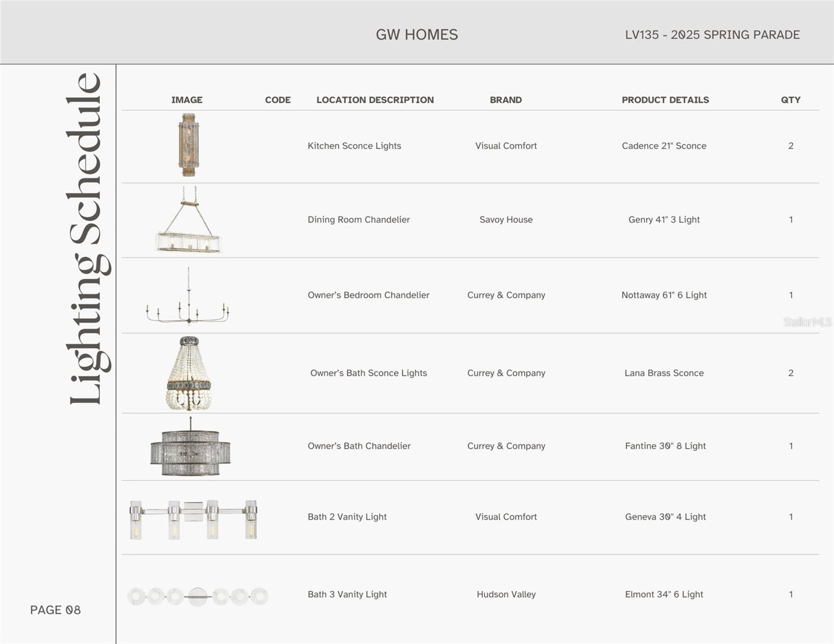Viewport: 834px width, 644px height.
Task: Click the PAGE 08 label
Action: (x=55, y=610)
